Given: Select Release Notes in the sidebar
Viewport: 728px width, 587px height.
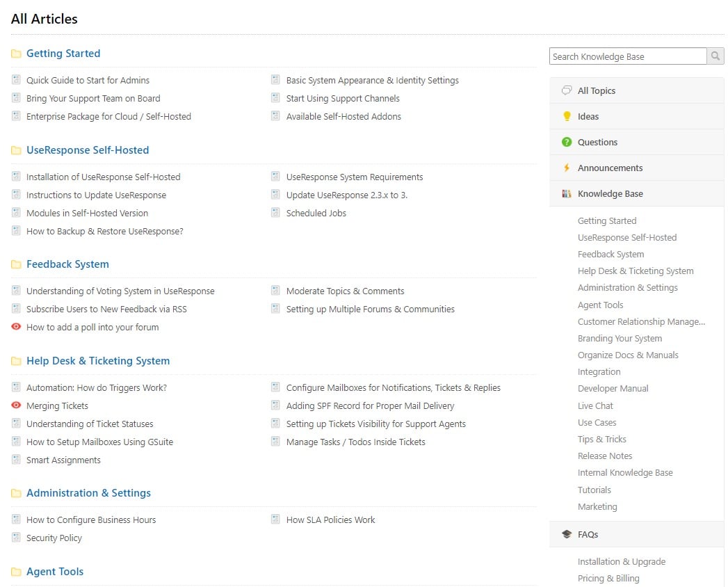Looking at the screenshot, I should [605, 456].
